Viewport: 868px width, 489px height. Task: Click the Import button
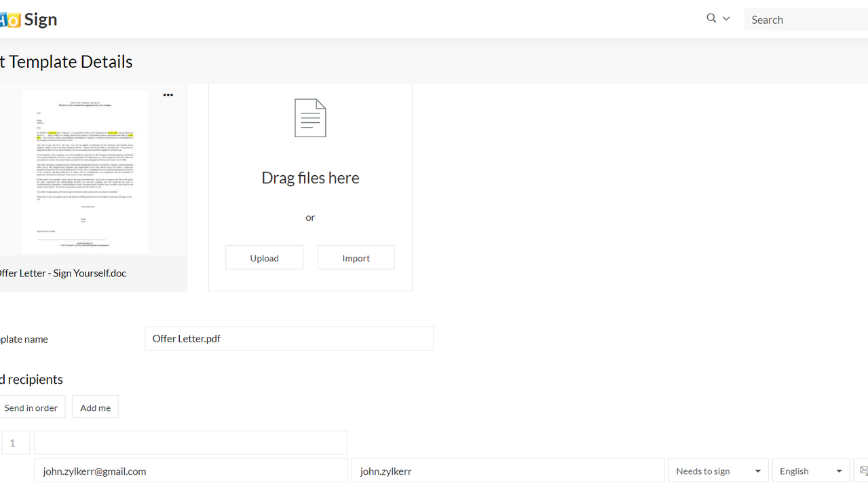(x=356, y=258)
